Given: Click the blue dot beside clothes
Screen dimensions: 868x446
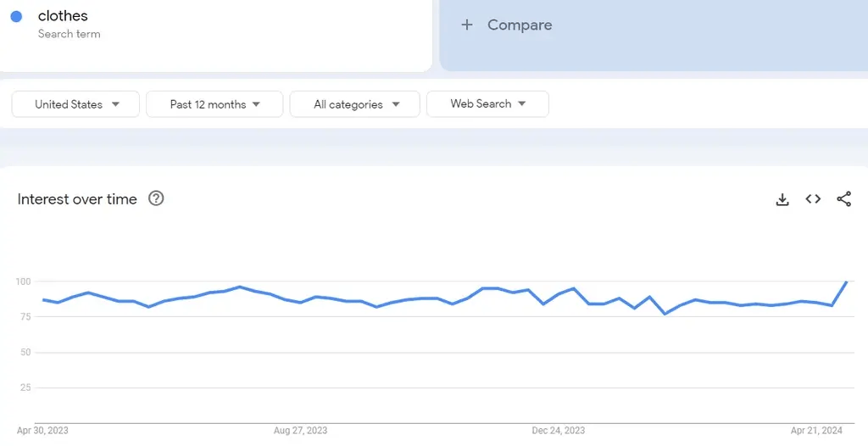Looking at the screenshot, I should pos(17,17).
